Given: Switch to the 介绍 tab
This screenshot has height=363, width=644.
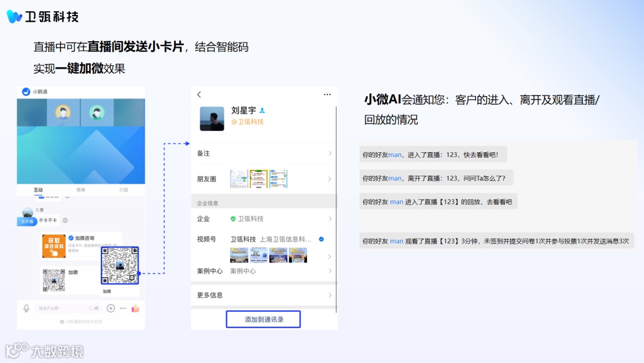Looking at the screenshot, I should tap(123, 190).
